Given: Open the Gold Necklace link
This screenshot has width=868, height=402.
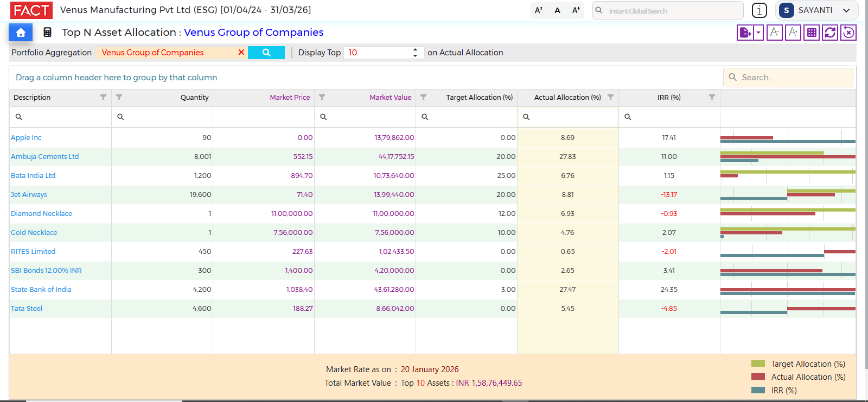Looking at the screenshot, I should [34, 233].
